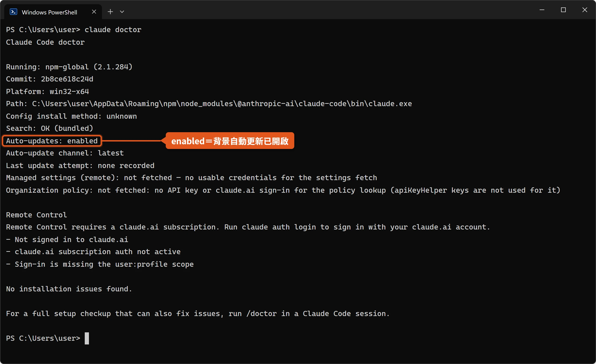The width and height of the screenshot is (596, 364).
Task: Click the 'Remote Control' section heading
Action: [37, 215]
